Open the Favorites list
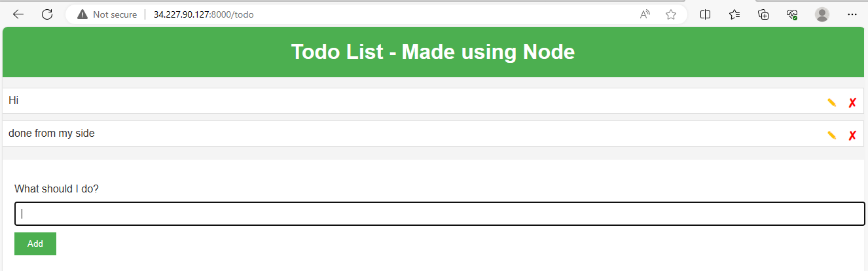 734,14
